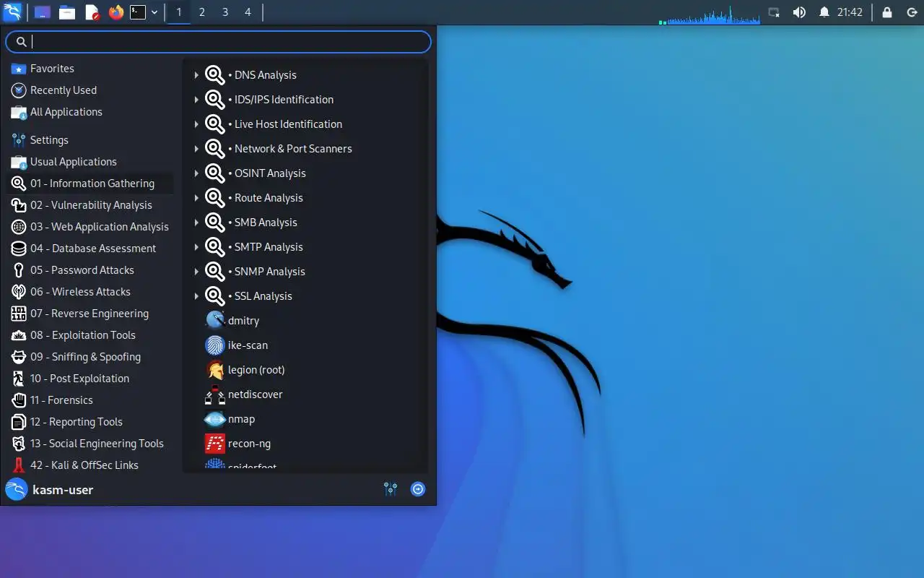Open the kasm-user name label

click(63, 490)
